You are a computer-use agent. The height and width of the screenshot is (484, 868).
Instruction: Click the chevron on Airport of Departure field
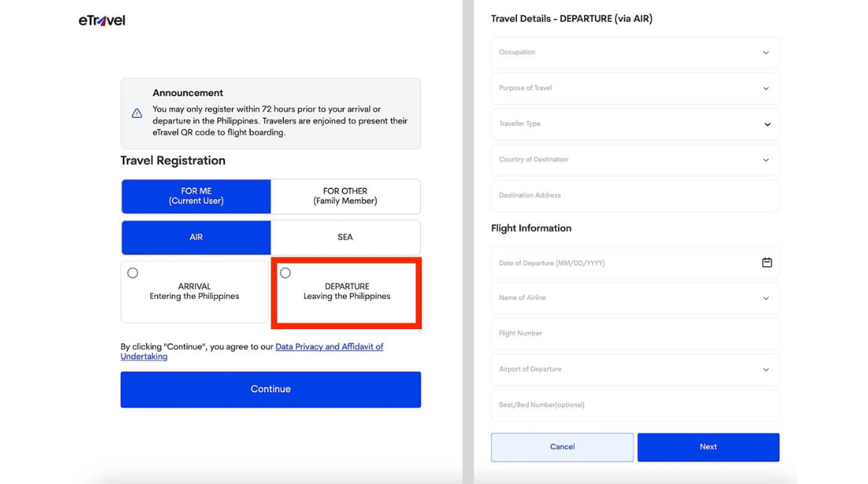pyautogui.click(x=766, y=369)
